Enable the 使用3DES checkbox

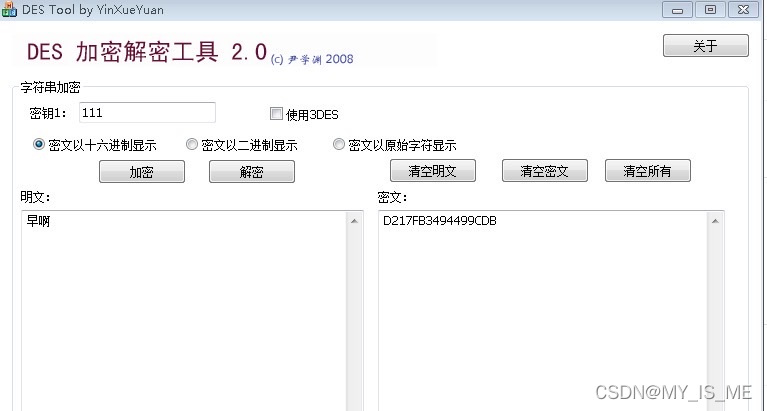point(276,114)
